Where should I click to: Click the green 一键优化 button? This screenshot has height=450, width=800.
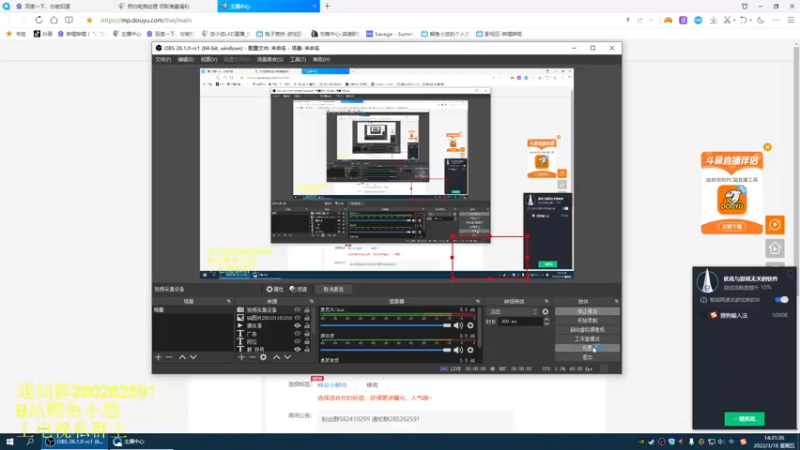[744, 419]
